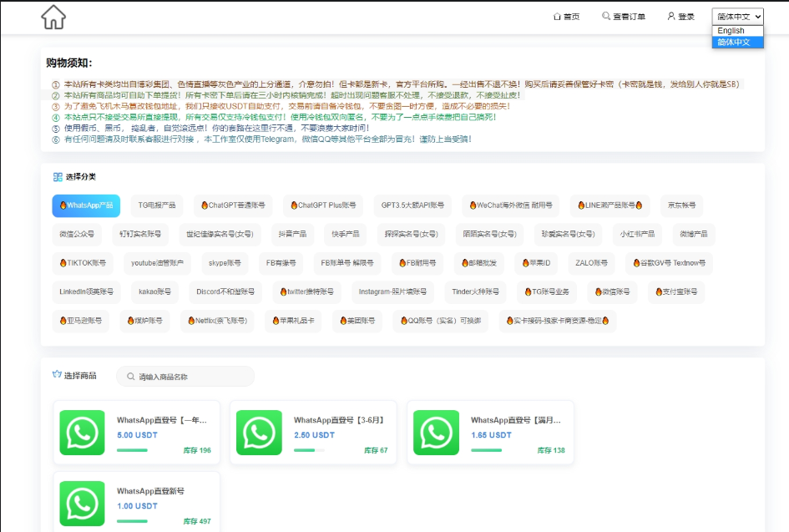Choose the 微信公众号 category
The width and height of the screenshot is (789, 532).
coord(77,234)
